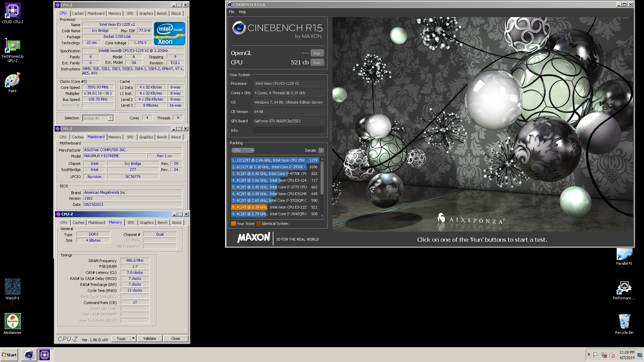The width and height of the screenshot is (644, 362).
Task: Click the CPU-Z taskbar icon
Action: pyautogui.click(x=45, y=355)
